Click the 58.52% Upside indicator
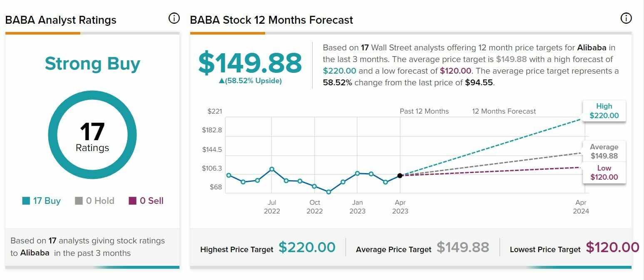 (250, 81)
